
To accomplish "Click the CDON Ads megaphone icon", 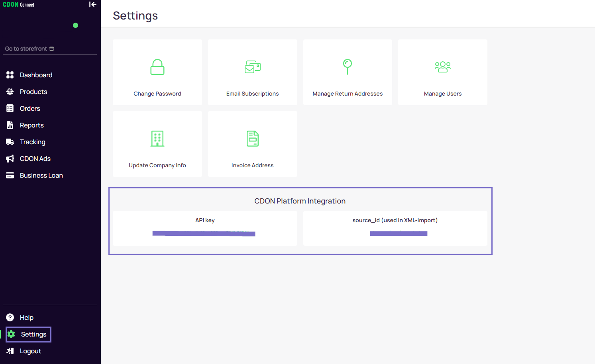I will 10,159.
